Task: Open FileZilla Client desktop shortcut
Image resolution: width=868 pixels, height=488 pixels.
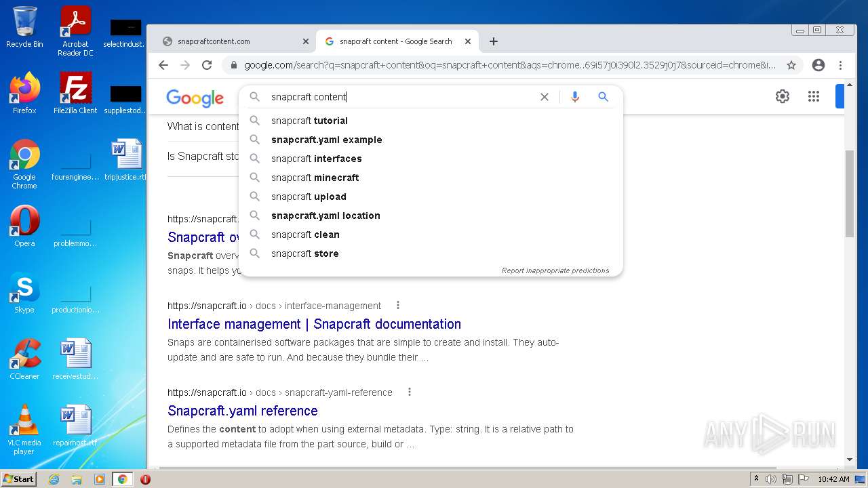Action: (x=75, y=94)
